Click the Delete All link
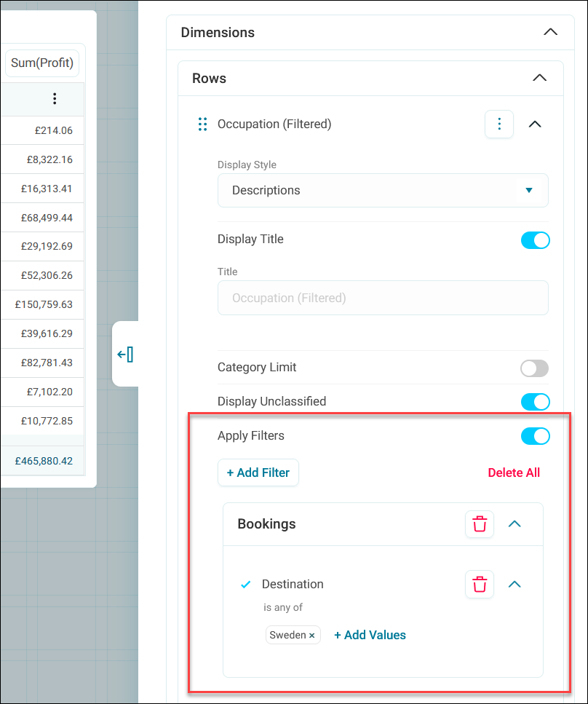Screen dimensions: 588x704 pos(514,473)
